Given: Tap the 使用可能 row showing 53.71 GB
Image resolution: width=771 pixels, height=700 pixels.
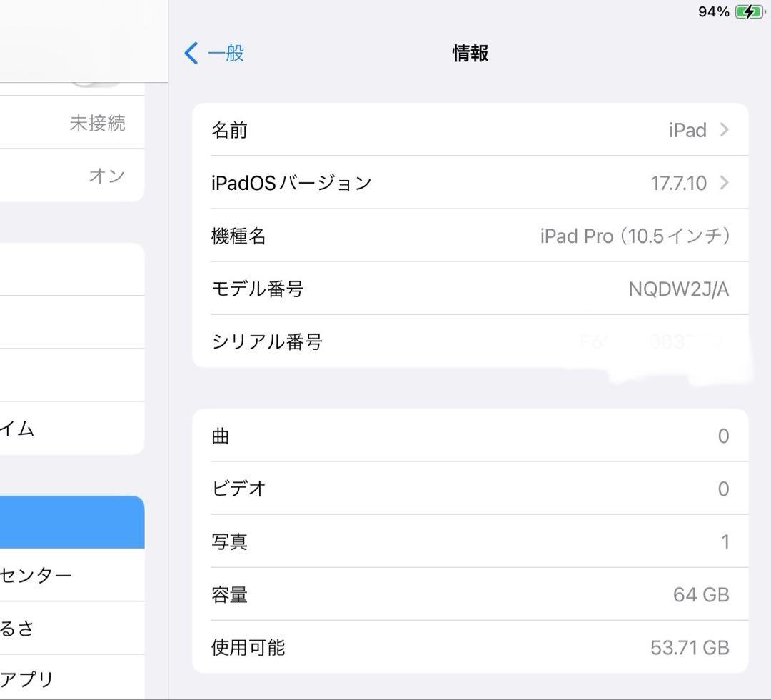Looking at the screenshot, I should 471,648.
